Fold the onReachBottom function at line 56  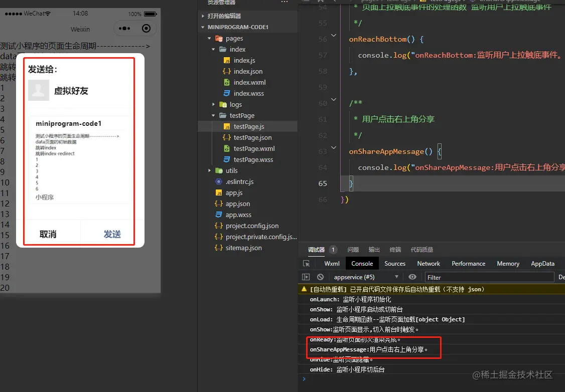point(334,35)
